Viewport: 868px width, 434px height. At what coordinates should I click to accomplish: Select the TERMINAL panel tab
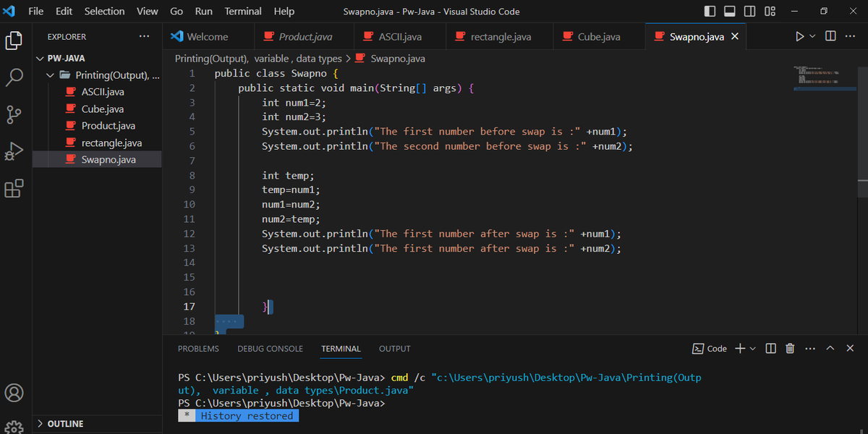coord(341,349)
